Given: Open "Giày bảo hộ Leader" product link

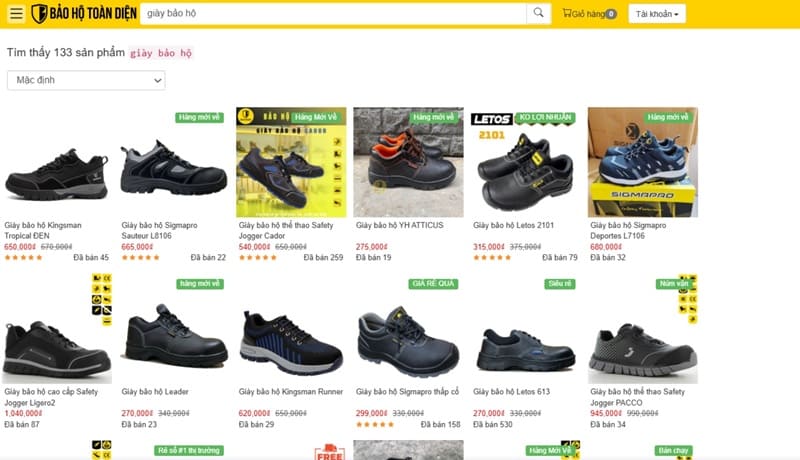Looking at the screenshot, I should point(155,391).
